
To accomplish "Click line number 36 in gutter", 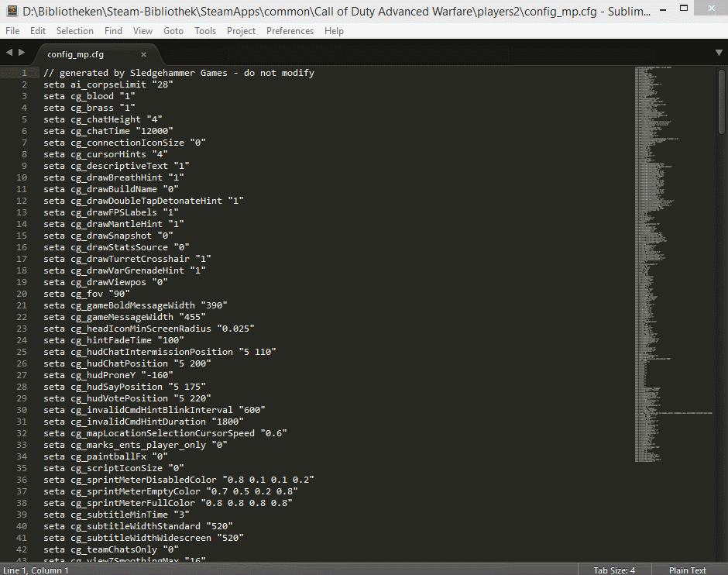I will (x=22, y=480).
